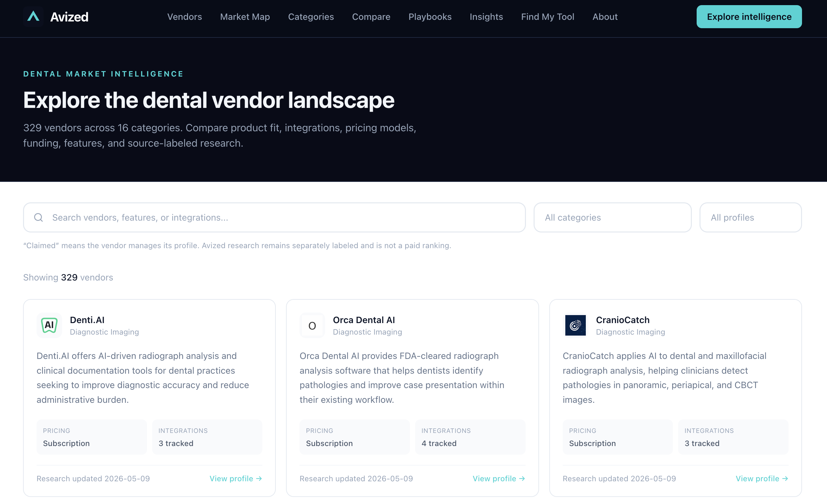Click Denti.AI's Research updated date
The width and height of the screenshot is (827, 504).
coord(93,478)
